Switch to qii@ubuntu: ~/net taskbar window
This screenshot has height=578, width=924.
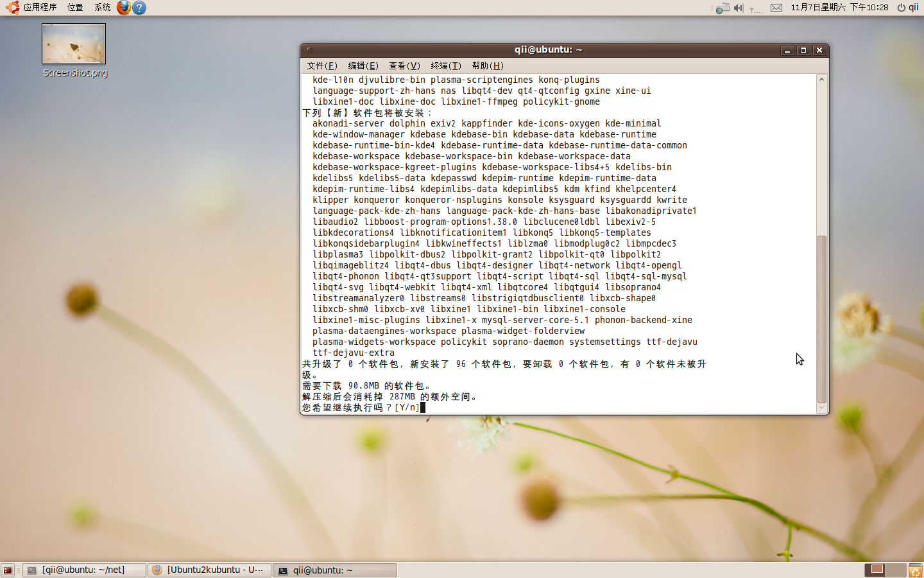click(84, 570)
